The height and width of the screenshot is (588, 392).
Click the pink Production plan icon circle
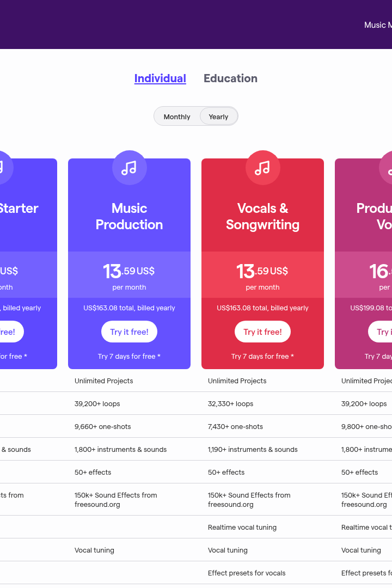(x=385, y=168)
